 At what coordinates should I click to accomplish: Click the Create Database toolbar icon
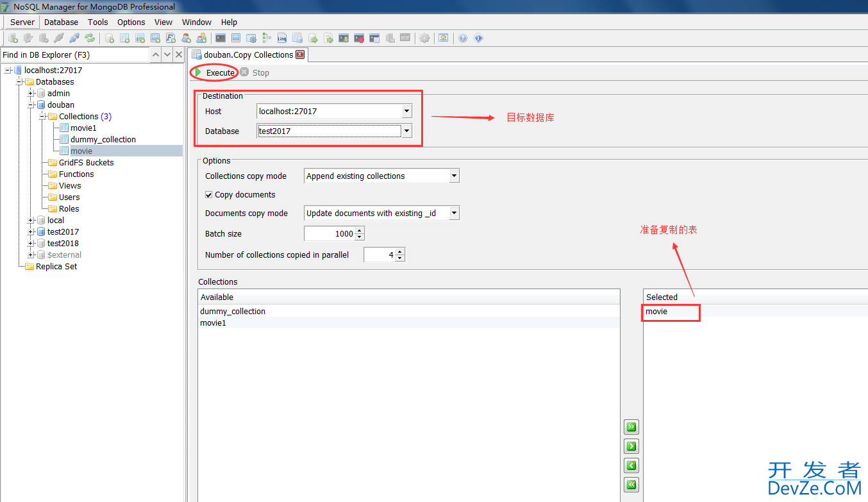110,38
